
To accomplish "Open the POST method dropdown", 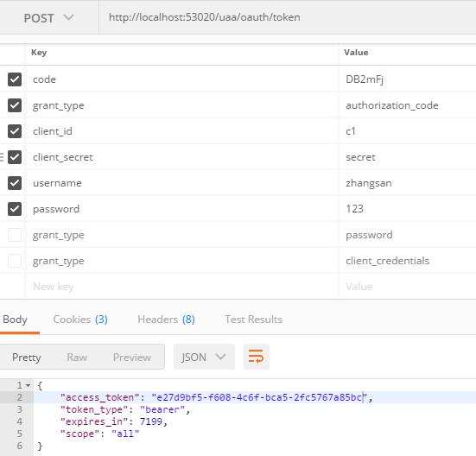I will point(48,18).
